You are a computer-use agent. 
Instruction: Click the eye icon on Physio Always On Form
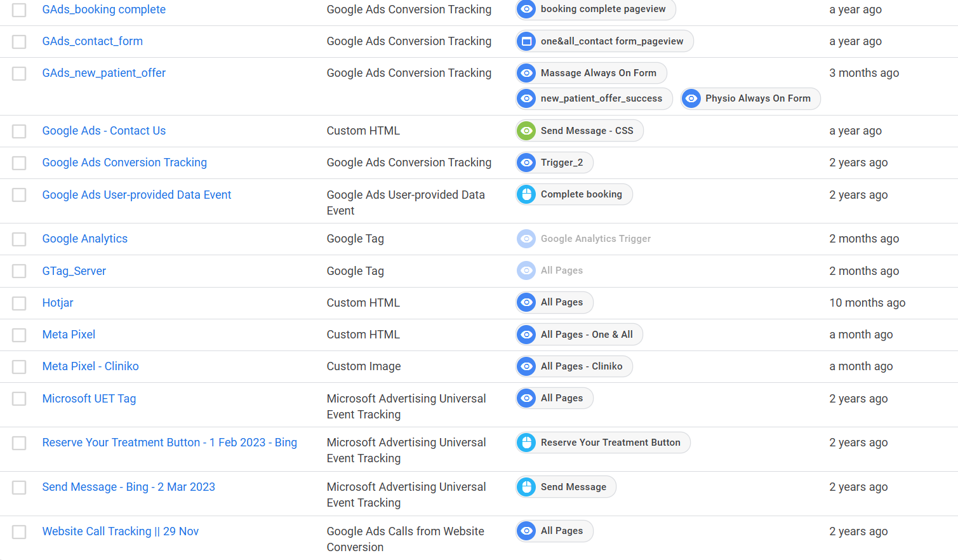(x=691, y=98)
